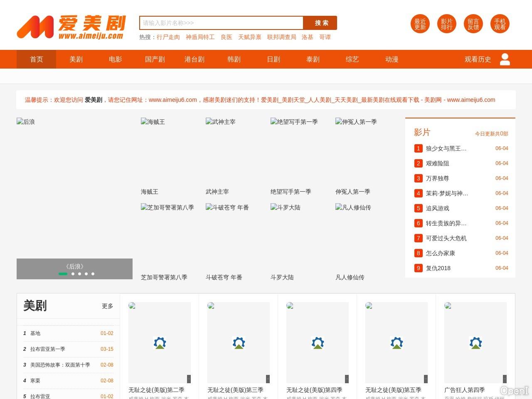Select the last carousel indicator dot

[x=93, y=274]
